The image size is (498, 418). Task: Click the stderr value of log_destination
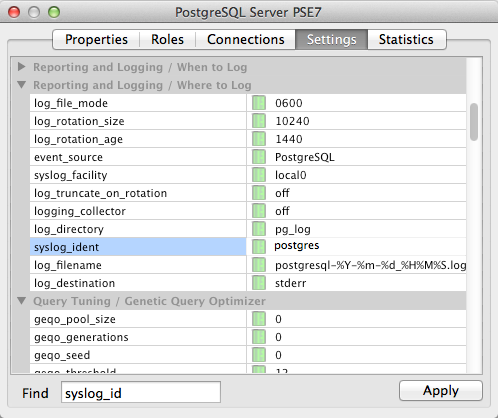(290, 283)
